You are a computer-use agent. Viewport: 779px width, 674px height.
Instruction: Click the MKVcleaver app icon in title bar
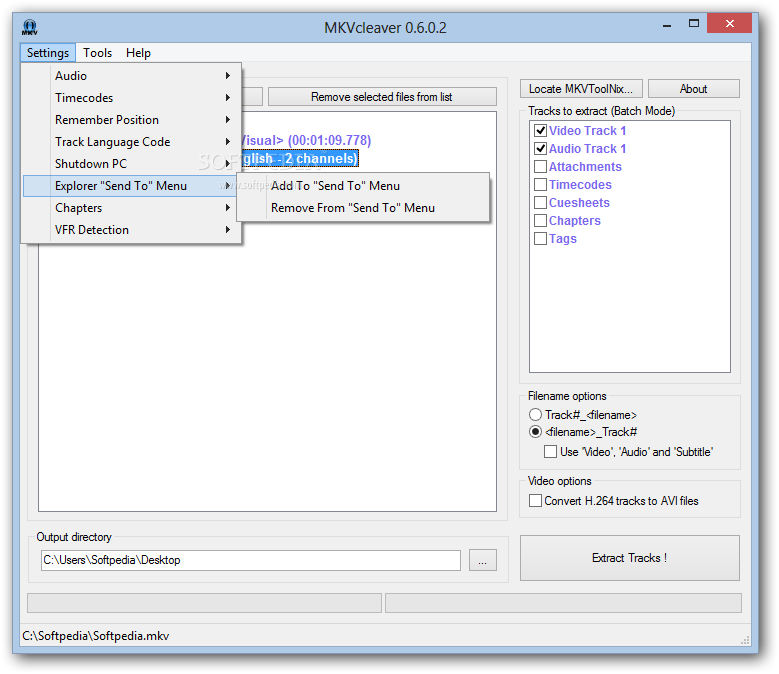29,27
